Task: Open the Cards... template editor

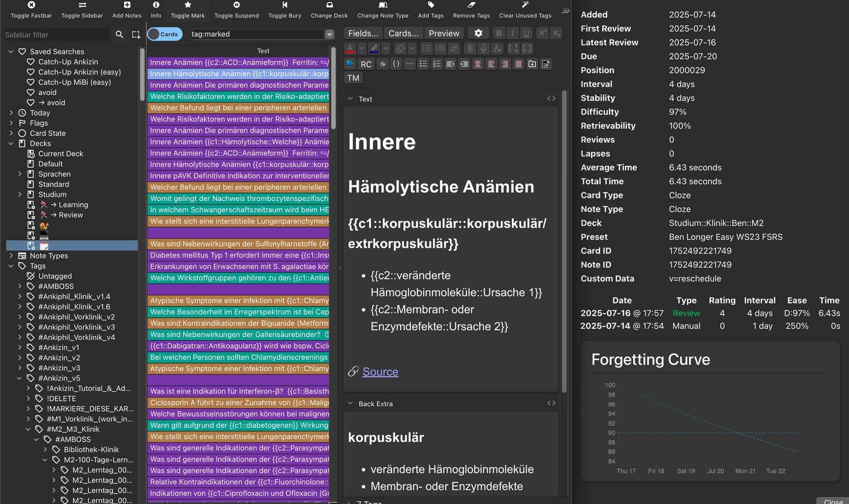Action: coord(403,33)
